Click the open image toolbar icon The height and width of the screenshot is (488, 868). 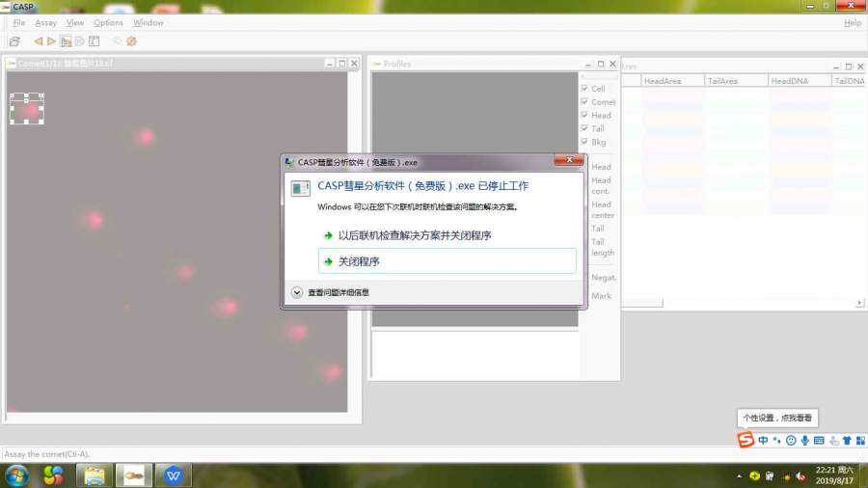coord(14,41)
